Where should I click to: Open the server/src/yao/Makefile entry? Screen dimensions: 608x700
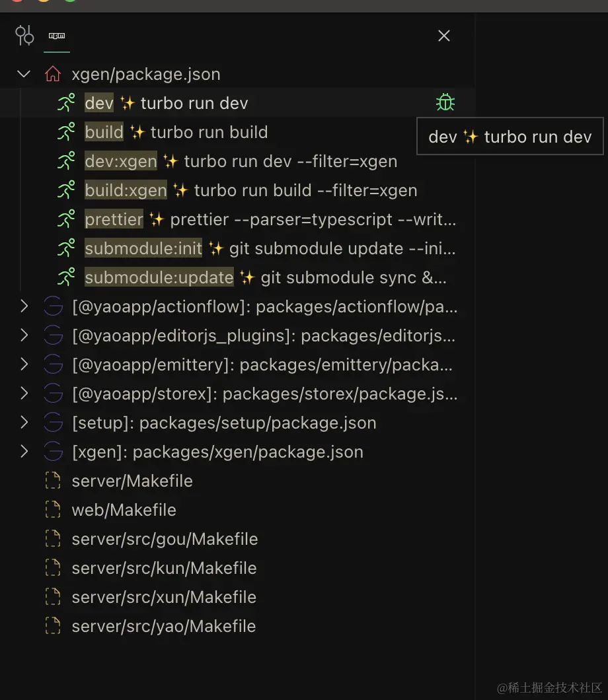coord(163,626)
